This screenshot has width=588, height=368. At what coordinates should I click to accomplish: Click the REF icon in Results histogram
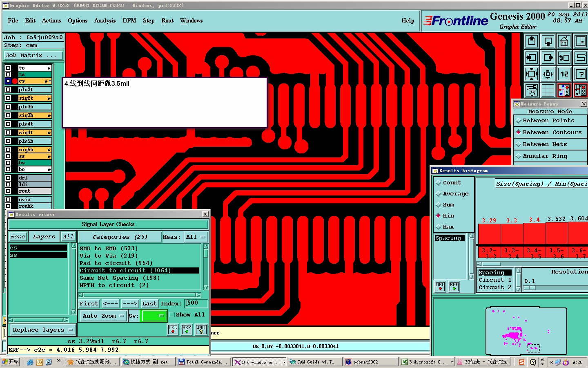tap(454, 287)
